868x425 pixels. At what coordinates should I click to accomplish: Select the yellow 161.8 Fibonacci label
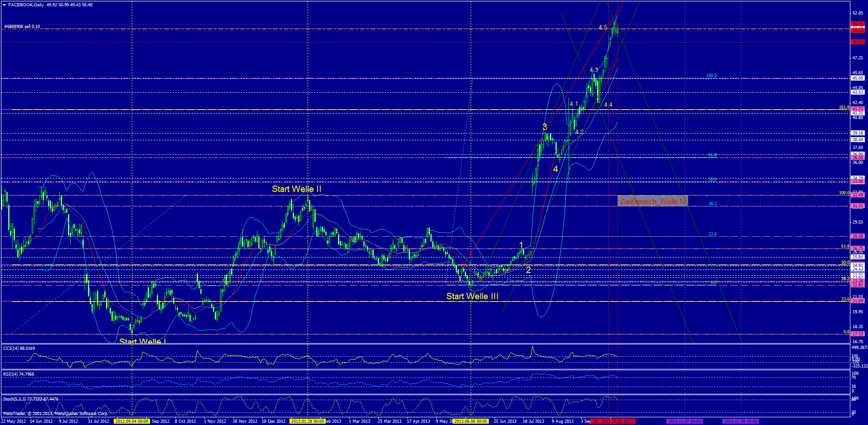844,108
